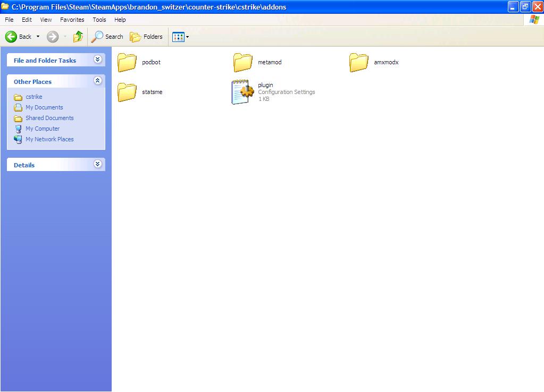This screenshot has height=392, width=544.
Task: Go to the cstrike parent folder link
Action: 34,97
